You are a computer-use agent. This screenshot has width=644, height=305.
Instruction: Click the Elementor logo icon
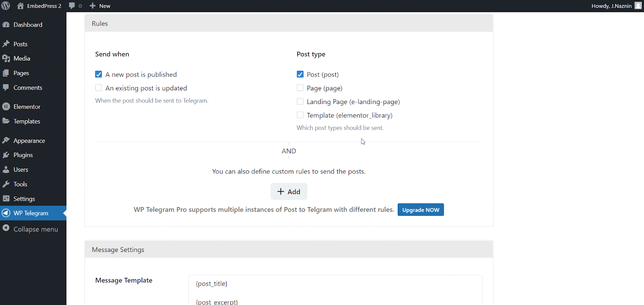6,106
